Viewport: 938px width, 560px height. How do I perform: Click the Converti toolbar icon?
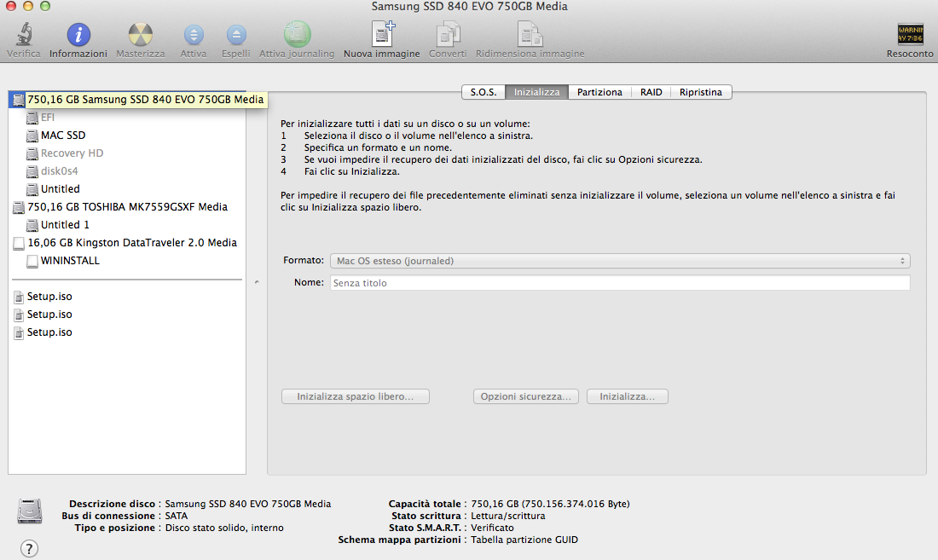(448, 34)
